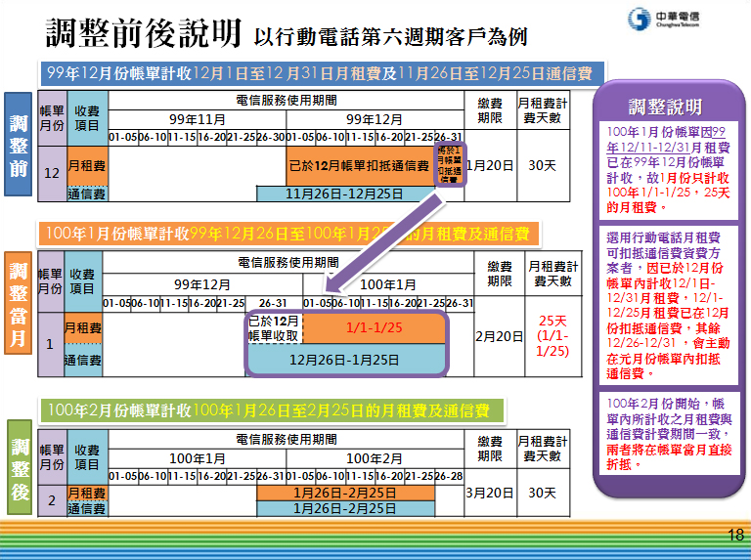Click the 1月20日 payment deadline cell
This screenshot has width=751, height=560.
point(491,165)
